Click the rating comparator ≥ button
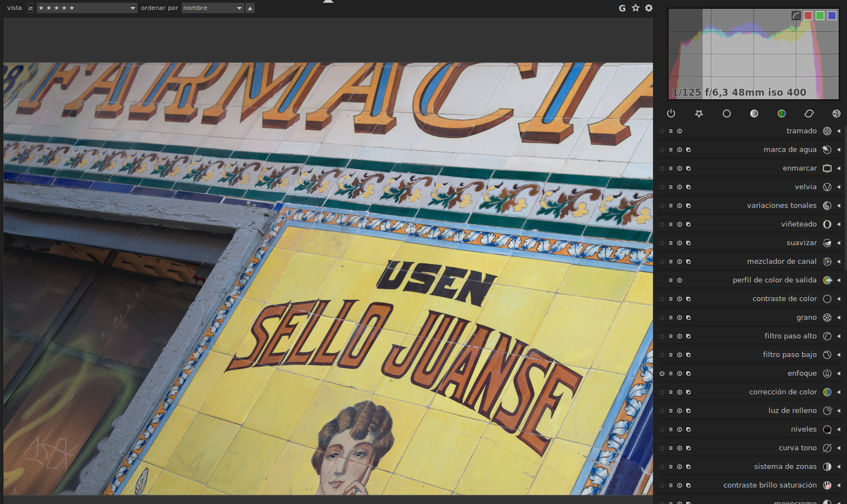 [30, 8]
